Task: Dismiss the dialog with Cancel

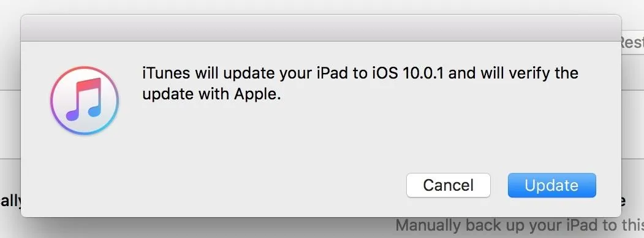Action: pos(449,185)
